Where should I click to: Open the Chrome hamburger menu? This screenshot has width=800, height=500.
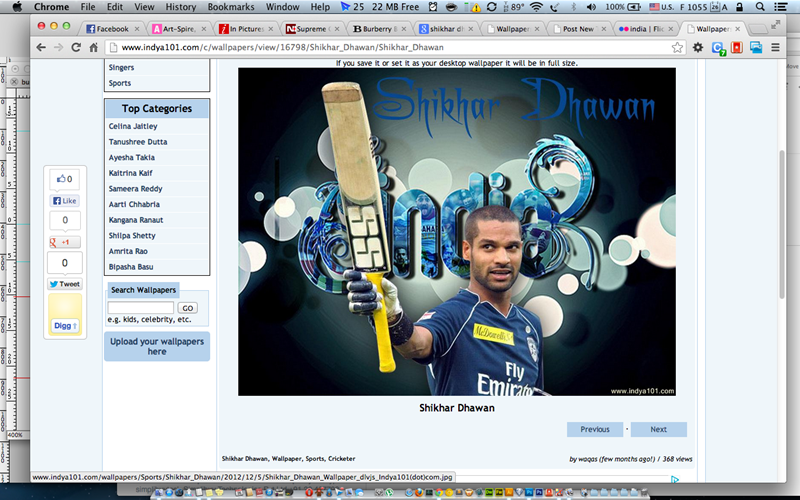pos(776,47)
